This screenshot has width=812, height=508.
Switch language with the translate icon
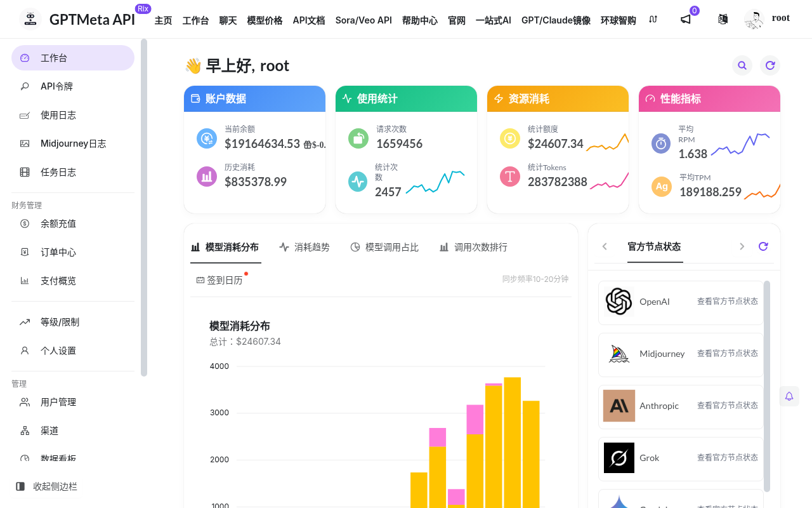coord(723,19)
